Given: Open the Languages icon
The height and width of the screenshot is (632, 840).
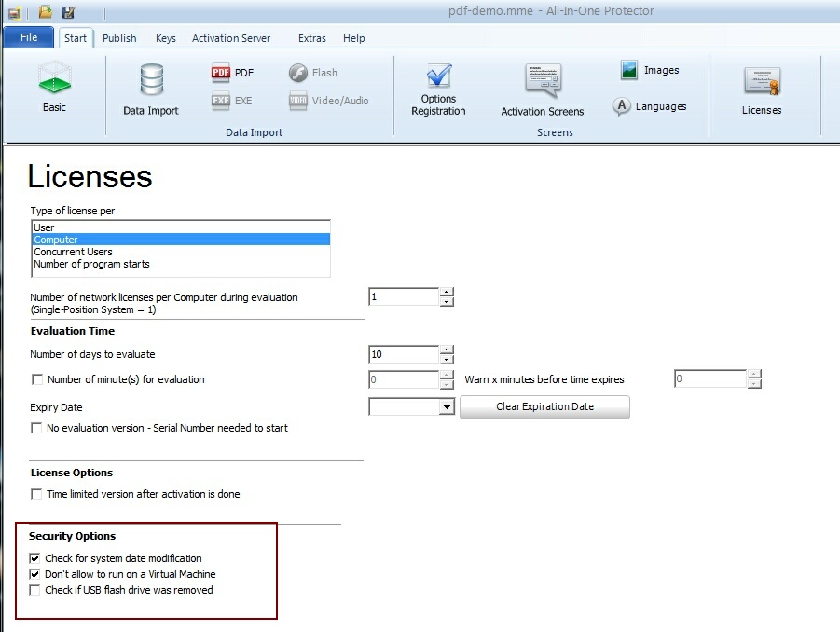Looking at the screenshot, I should click(x=622, y=107).
